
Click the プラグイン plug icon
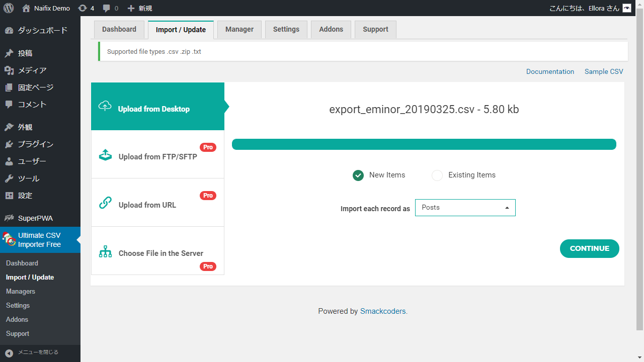(x=9, y=144)
